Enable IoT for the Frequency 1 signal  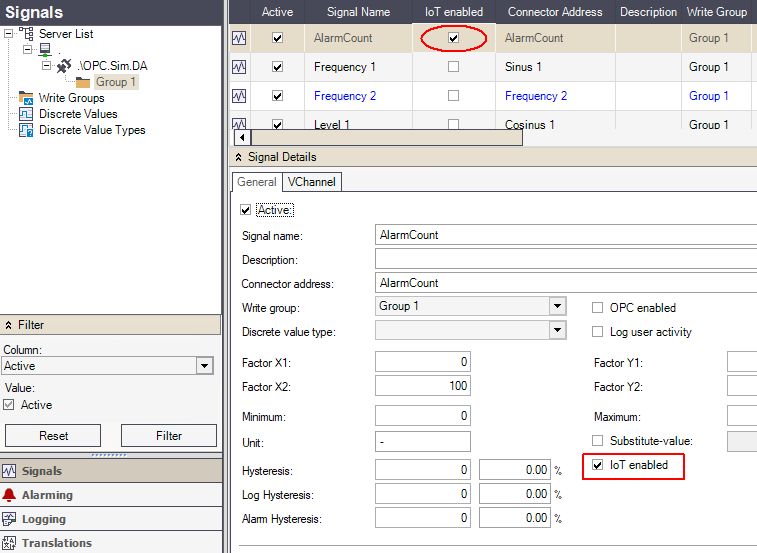click(453, 67)
